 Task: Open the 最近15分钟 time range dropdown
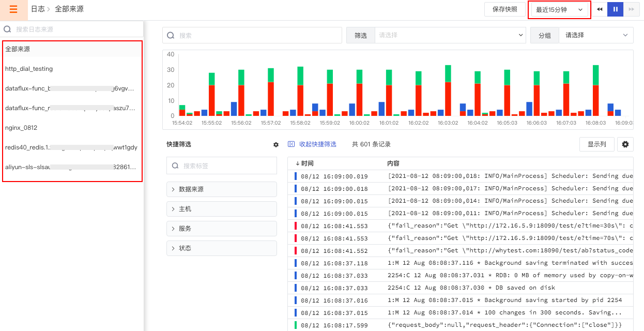[x=560, y=10]
